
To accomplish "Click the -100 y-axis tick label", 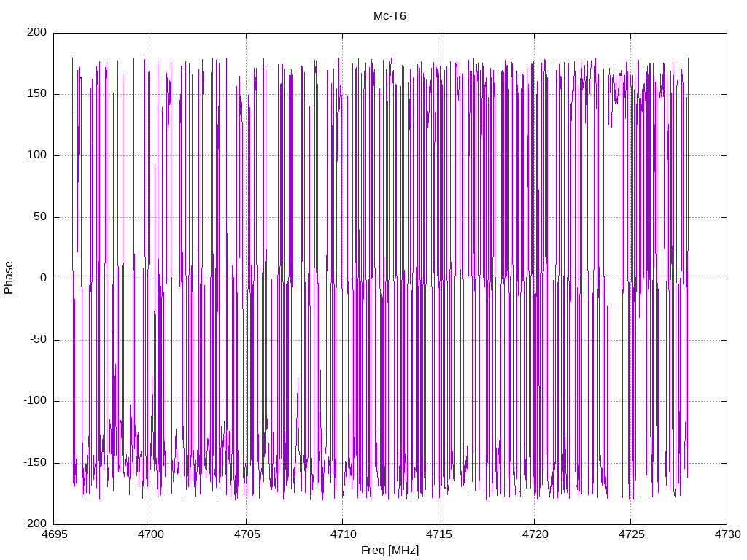I will click(x=35, y=401).
